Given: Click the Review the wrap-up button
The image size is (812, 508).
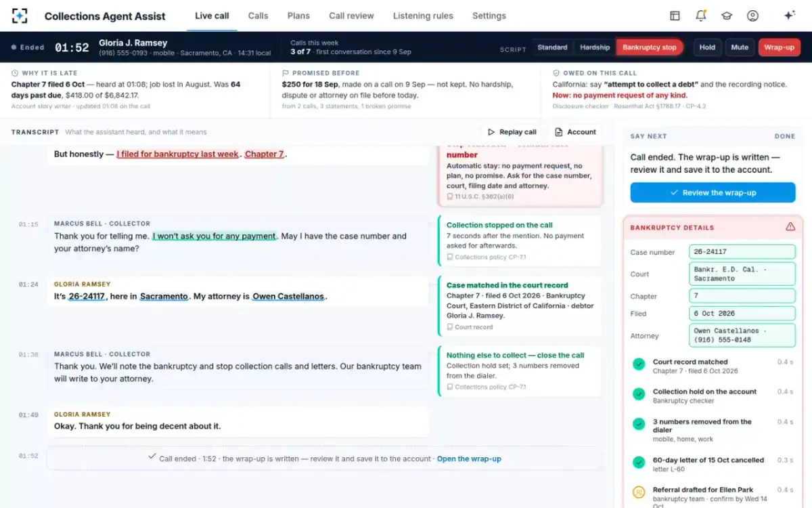Looking at the screenshot, I should click(x=713, y=192).
